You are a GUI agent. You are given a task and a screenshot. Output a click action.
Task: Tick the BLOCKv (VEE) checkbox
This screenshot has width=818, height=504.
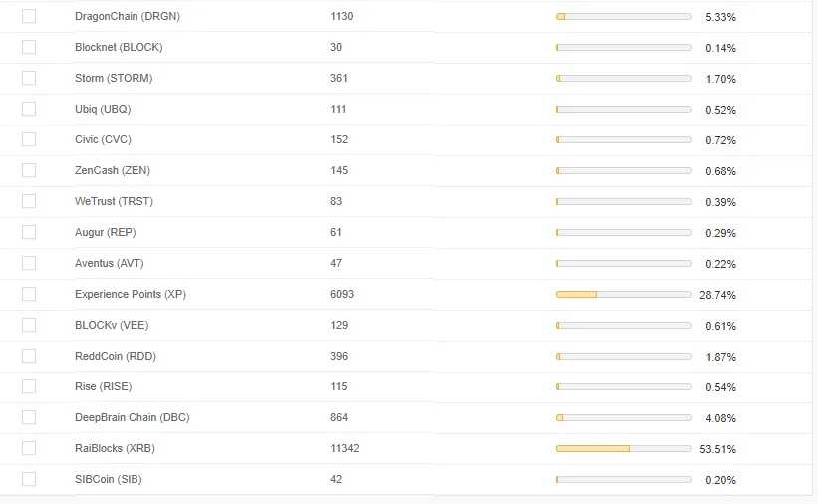pyautogui.click(x=28, y=325)
